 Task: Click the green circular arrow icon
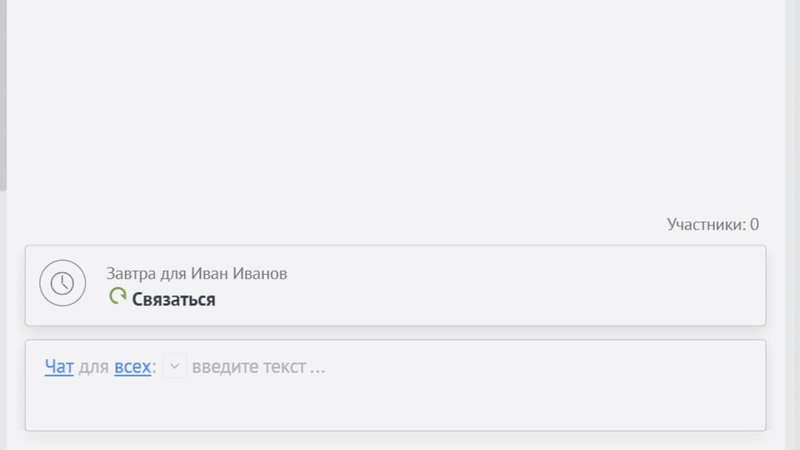point(118,297)
